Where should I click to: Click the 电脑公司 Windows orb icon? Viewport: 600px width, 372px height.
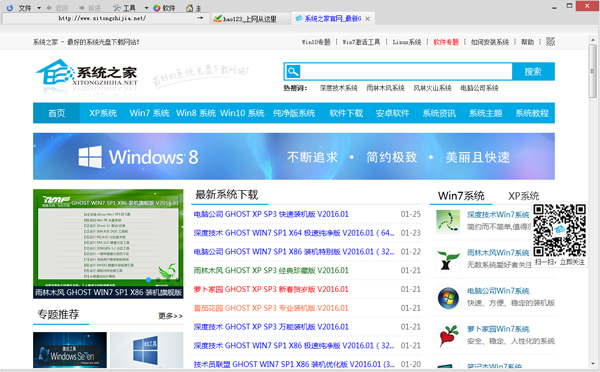tap(448, 298)
